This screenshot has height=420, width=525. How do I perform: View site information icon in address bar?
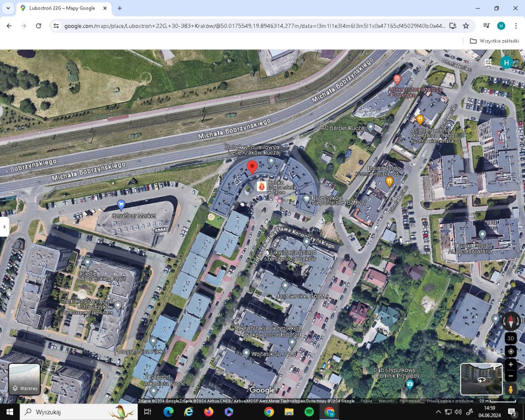pyautogui.click(x=56, y=26)
